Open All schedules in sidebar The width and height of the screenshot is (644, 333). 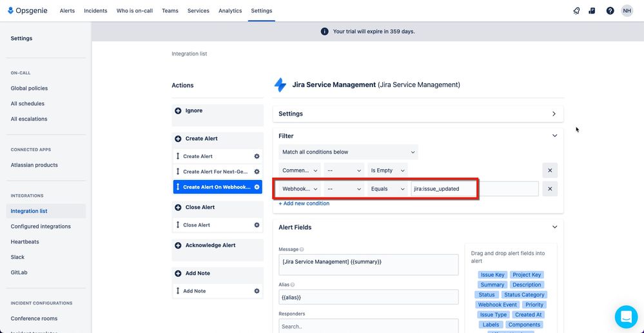pos(28,104)
